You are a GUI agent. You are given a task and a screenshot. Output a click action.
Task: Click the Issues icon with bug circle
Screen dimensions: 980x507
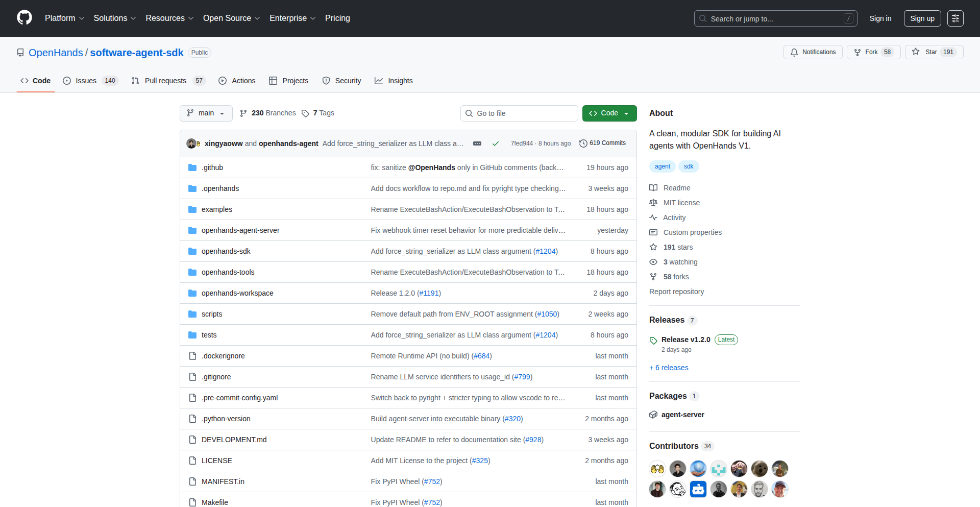pyautogui.click(x=67, y=81)
